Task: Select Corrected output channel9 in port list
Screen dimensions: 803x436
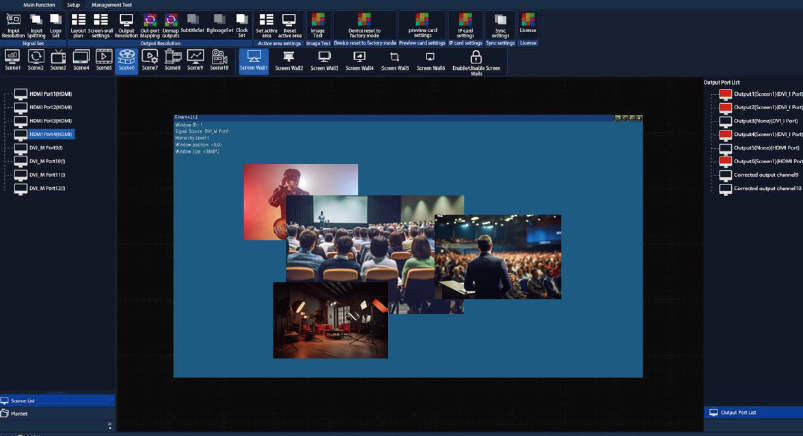Action: [765, 174]
